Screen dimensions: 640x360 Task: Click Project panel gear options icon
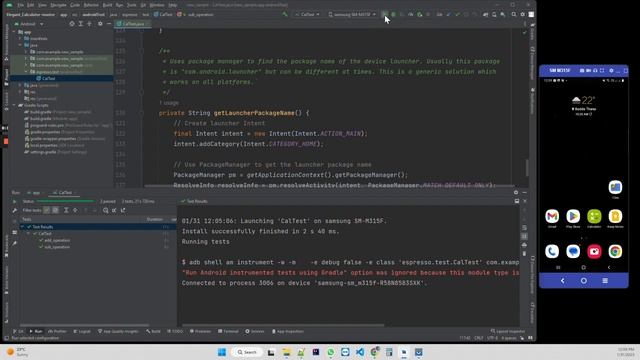tap(100, 24)
